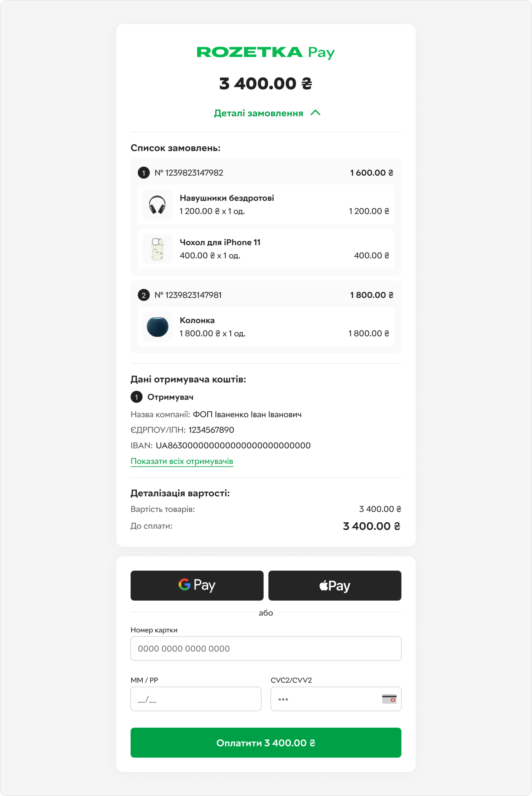Focus the CVC2/CVV2 input field
The width and height of the screenshot is (532, 796).
click(336, 699)
